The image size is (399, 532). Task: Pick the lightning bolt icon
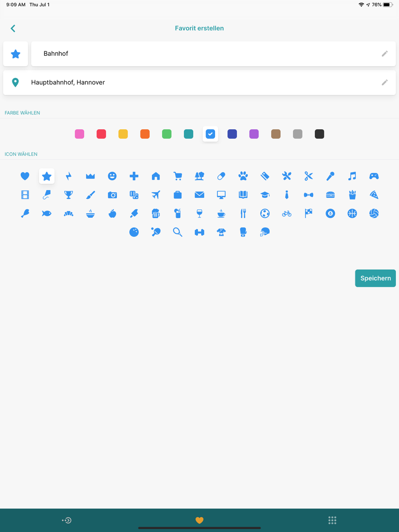(69, 176)
